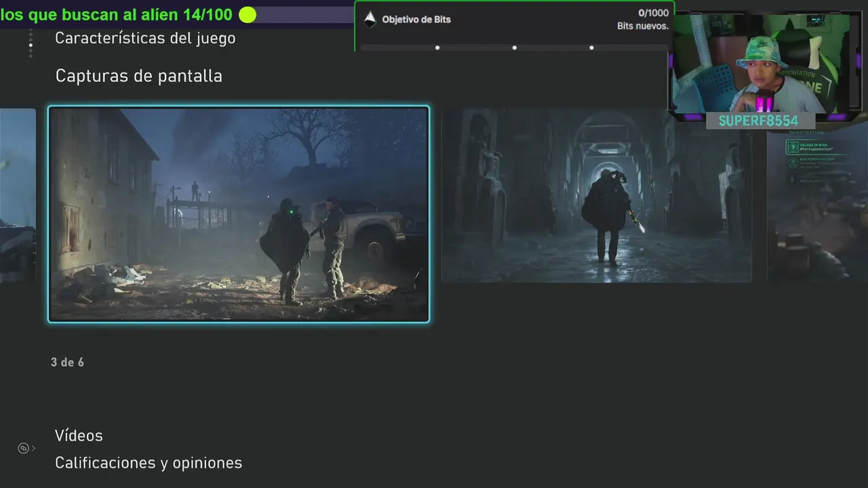Go to the Vídeos section
The width and height of the screenshot is (868, 488).
pos(79,436)
